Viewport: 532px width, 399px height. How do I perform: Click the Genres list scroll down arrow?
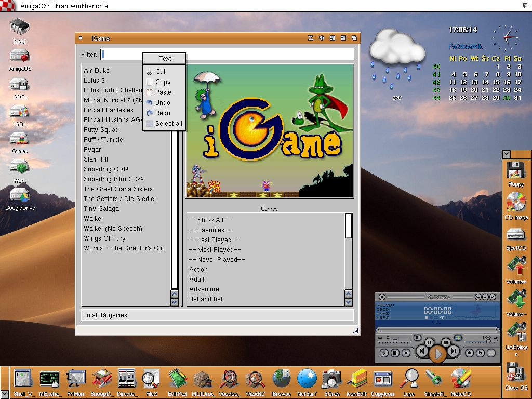(x=348, y=302)
